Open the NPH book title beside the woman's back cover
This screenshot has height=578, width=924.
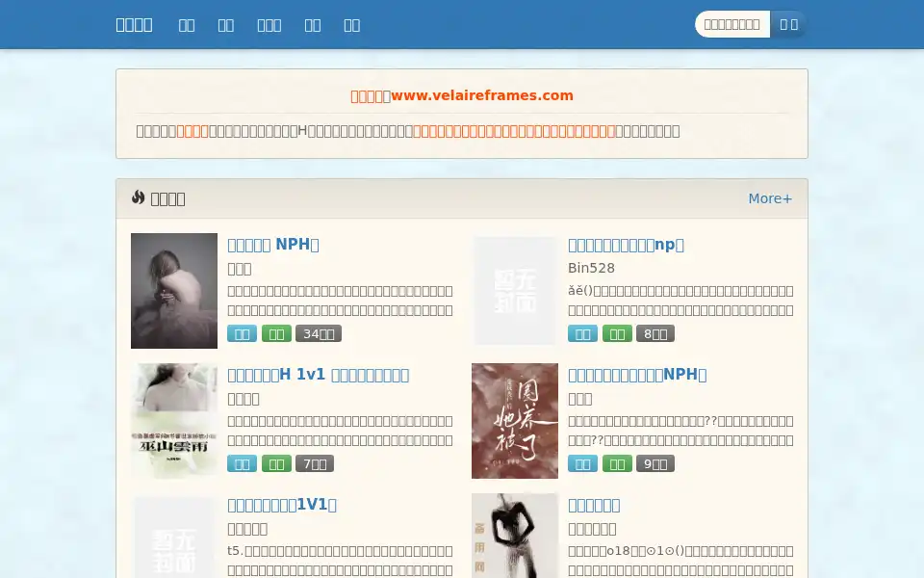[x=273, y=244]
